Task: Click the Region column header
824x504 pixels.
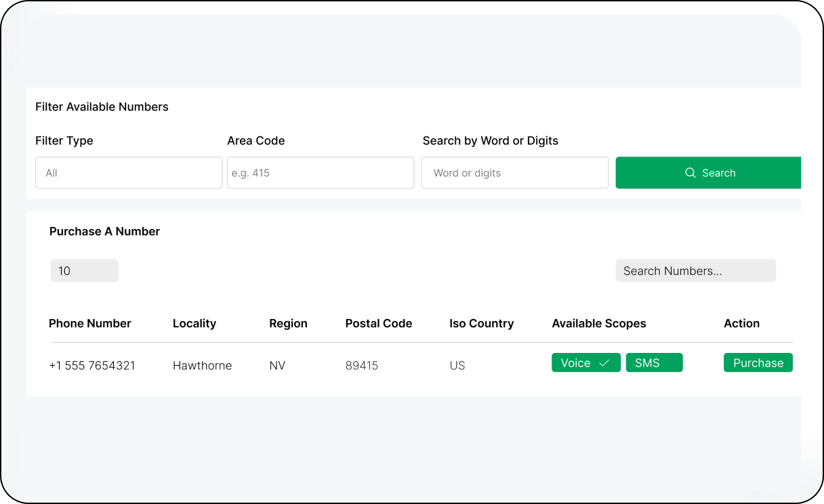Action: tap(288, 324)
